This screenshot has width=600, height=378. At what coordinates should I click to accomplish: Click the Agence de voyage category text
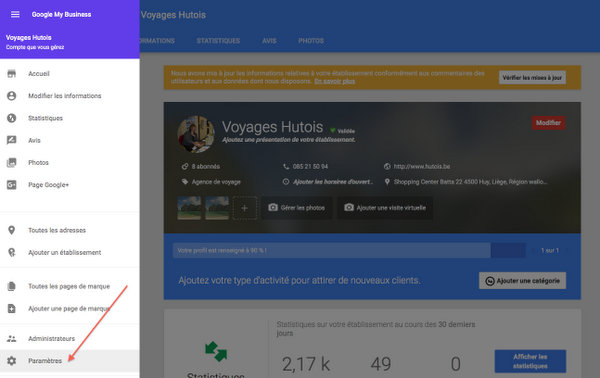coord(216,182)
